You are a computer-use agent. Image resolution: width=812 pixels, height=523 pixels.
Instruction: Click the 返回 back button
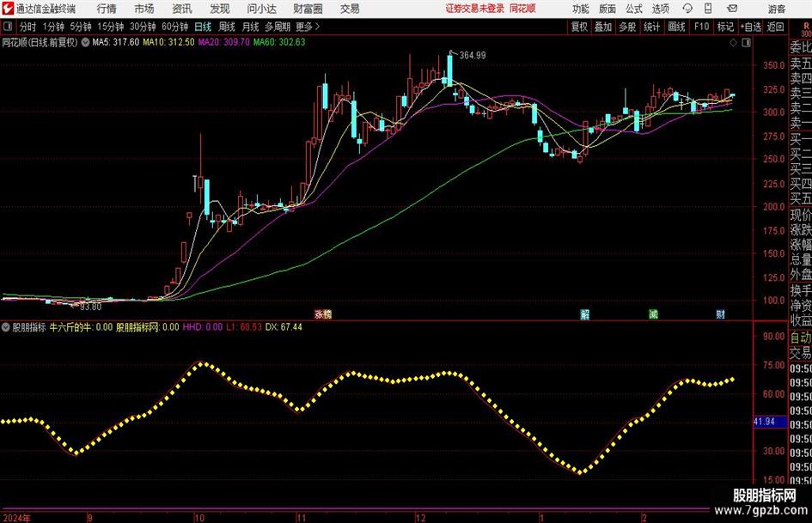775,27
